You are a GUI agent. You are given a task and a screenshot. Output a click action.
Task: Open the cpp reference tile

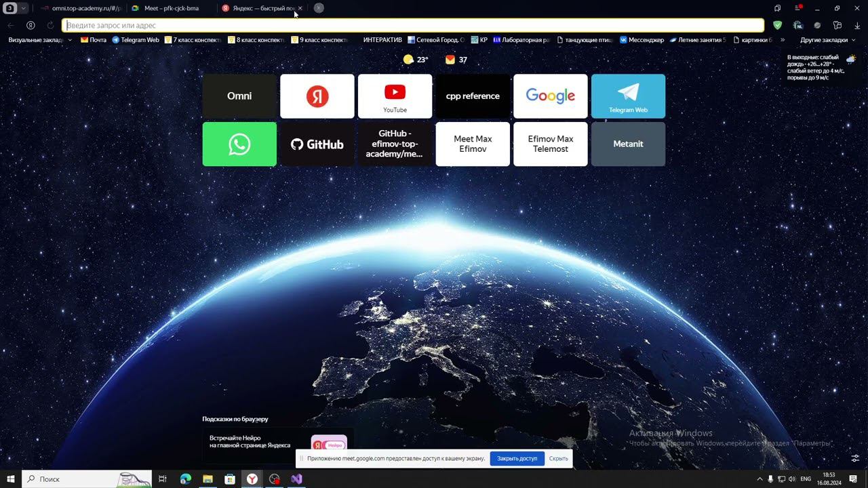click(x=473, y=96)
